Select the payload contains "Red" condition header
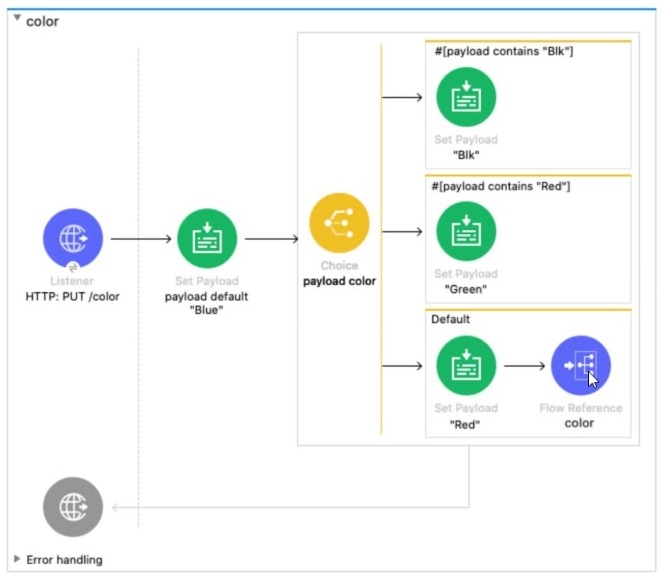 click(x=503, y=186)
